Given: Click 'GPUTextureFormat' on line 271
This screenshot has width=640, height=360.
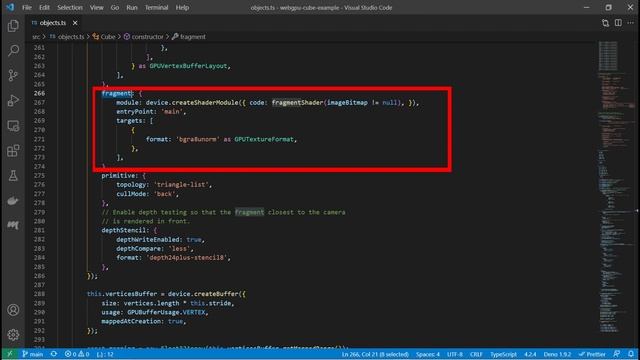Looking at the screenshot, I should 264,139.
